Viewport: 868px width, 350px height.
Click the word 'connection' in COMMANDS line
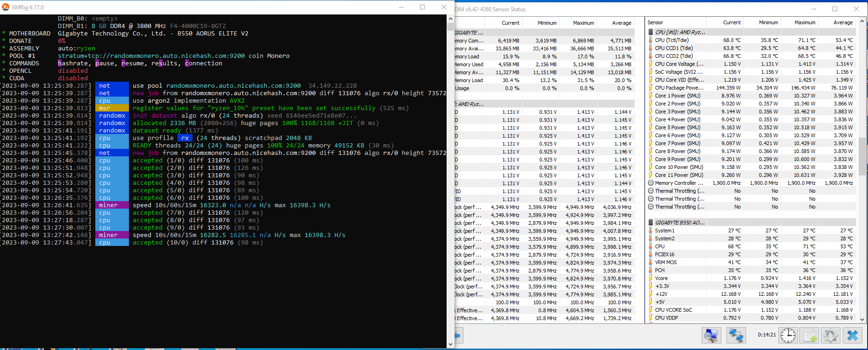point(204,63)
